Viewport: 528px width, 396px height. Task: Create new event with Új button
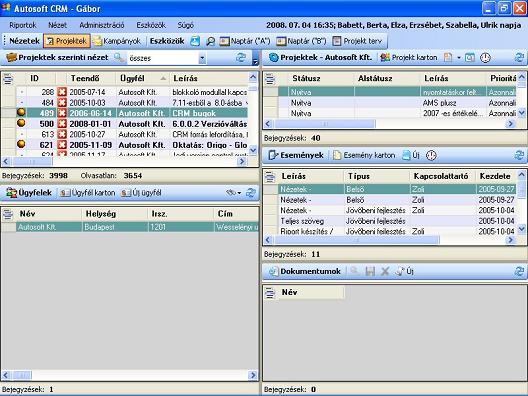[411, 155]
